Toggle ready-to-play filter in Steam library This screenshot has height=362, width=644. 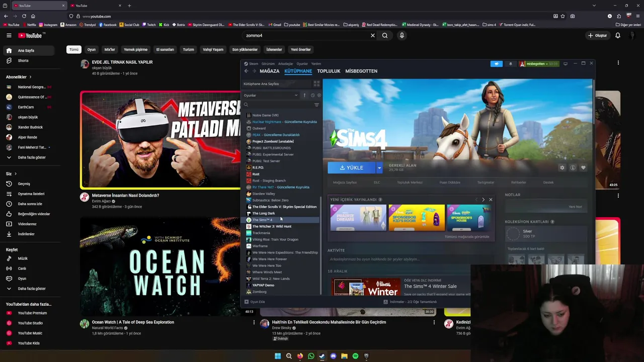(319, 95)
